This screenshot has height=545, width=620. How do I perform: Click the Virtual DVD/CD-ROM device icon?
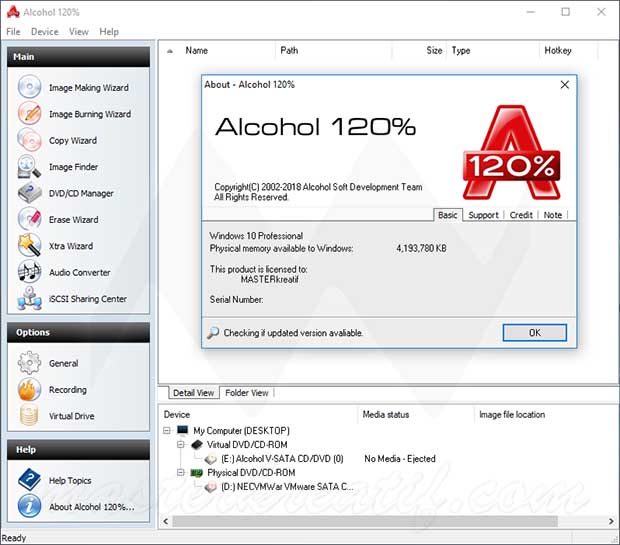[x=197, y=445]
